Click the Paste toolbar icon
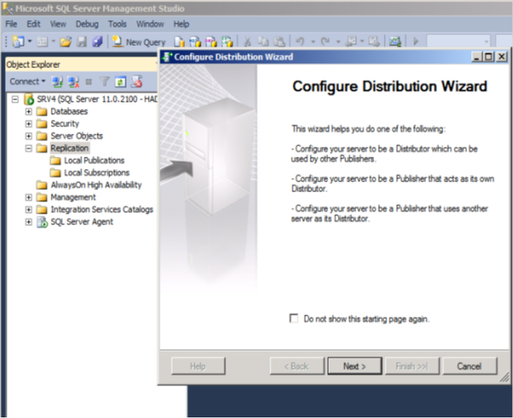 click(279, 42)
